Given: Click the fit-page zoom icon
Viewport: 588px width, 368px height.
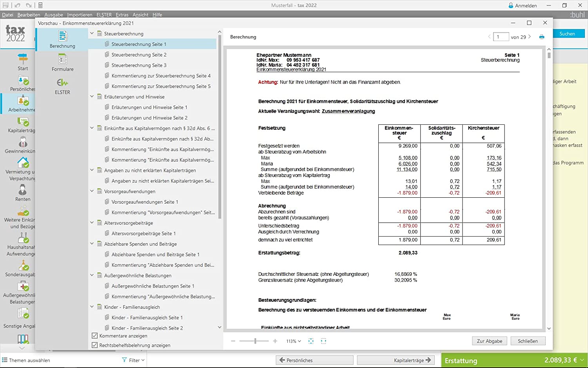Looking at the screenshot, I should click(311, 341).
